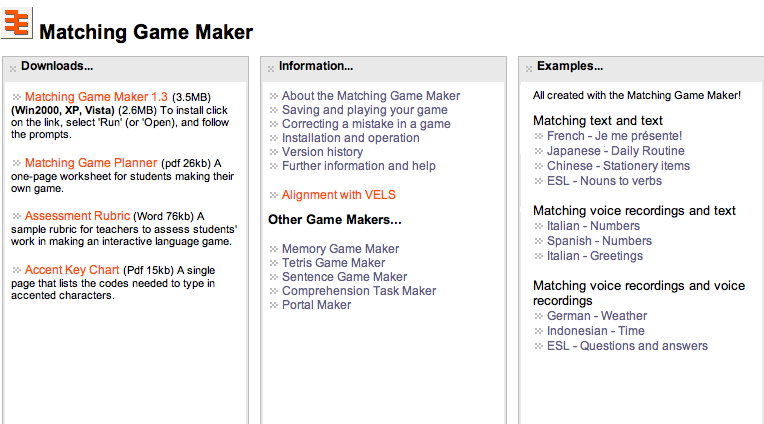Click the bullet icon beside Downloads heading
The height and width of the screenshot is (424, 764).
tap(13, 69)
